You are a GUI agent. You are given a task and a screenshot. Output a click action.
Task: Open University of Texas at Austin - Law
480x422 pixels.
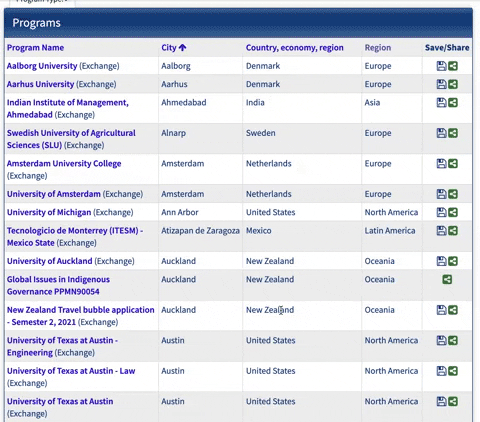click(x=71, y=371)
